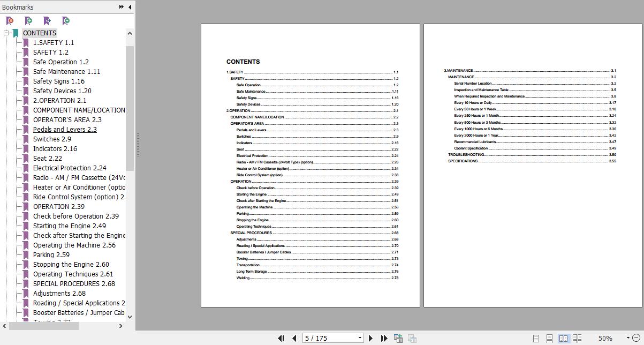Click the greyed go to next view icon
Viewport: 644px width, 345px height.
click(412, 338)
